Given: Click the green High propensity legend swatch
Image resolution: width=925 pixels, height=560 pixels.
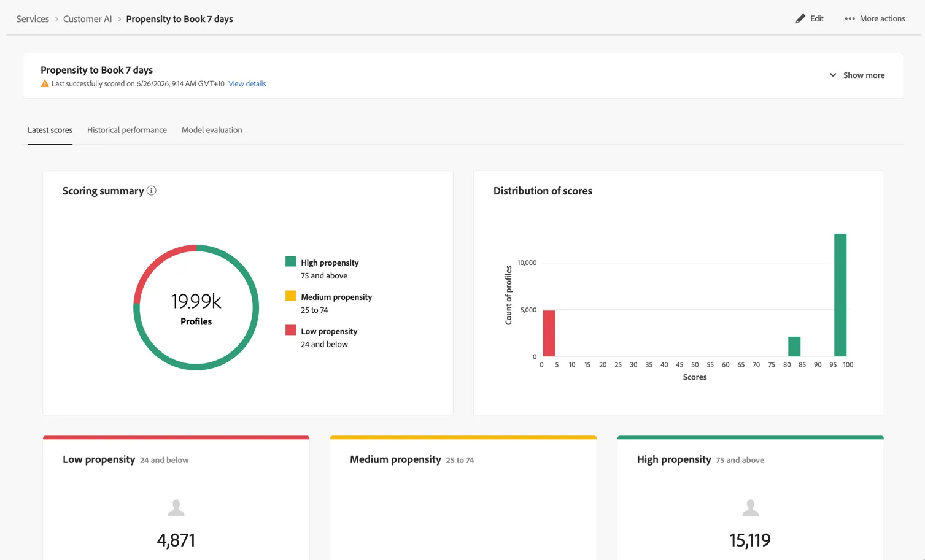Looking at the screenshot, I should [x=290, y=261].
